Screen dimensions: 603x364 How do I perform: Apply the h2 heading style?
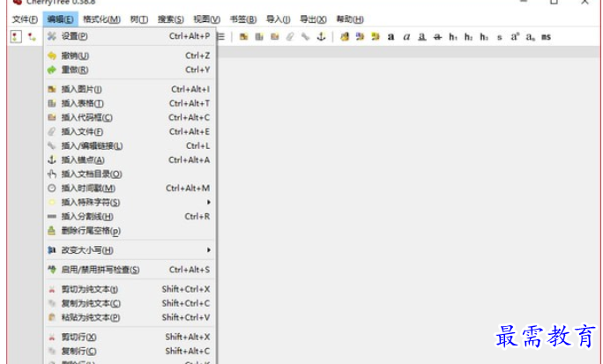[468, 37]
